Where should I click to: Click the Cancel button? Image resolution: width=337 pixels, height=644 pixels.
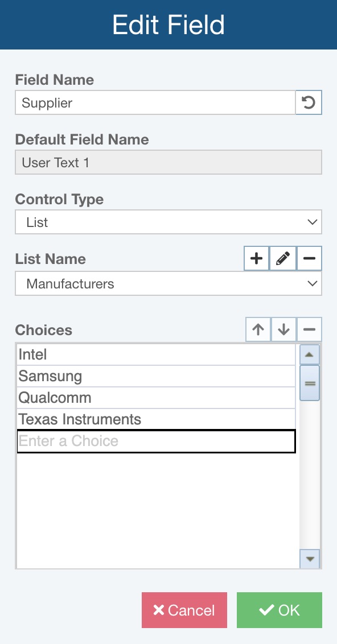[x=184, y=609]
